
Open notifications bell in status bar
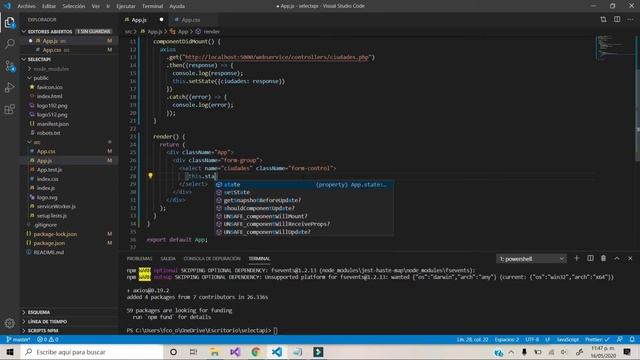[632, 339]
